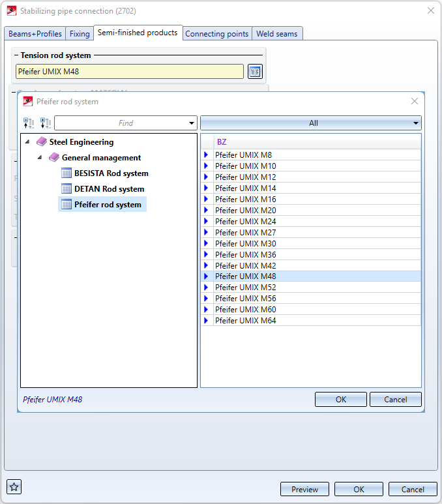Click the row arrow of Pfeifer UMIX M30

coord(207,243)
